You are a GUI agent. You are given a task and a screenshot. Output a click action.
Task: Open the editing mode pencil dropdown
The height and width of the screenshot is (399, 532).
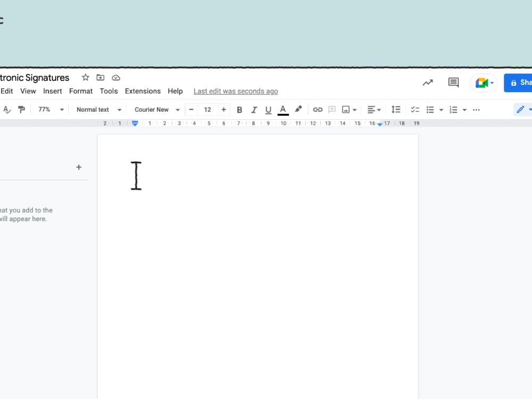click(x=523, y=110)
